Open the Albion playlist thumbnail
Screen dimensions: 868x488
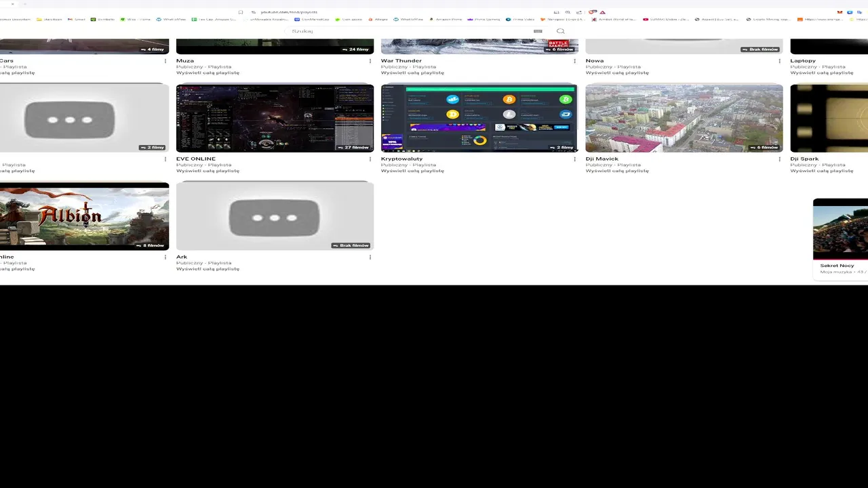[x=84, y=216]
